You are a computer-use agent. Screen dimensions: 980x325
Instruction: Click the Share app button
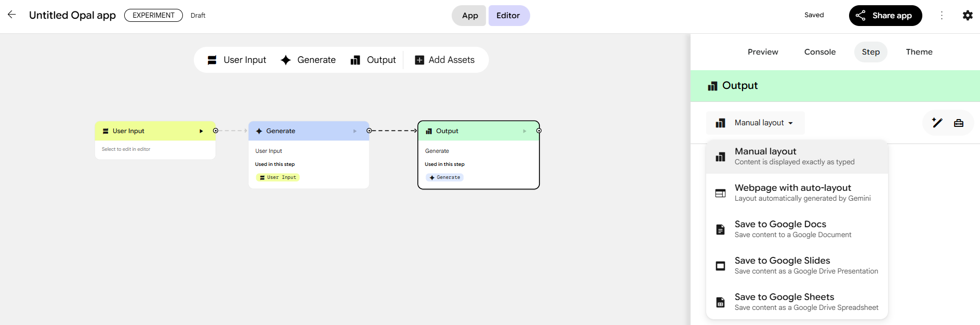point(885,16)
